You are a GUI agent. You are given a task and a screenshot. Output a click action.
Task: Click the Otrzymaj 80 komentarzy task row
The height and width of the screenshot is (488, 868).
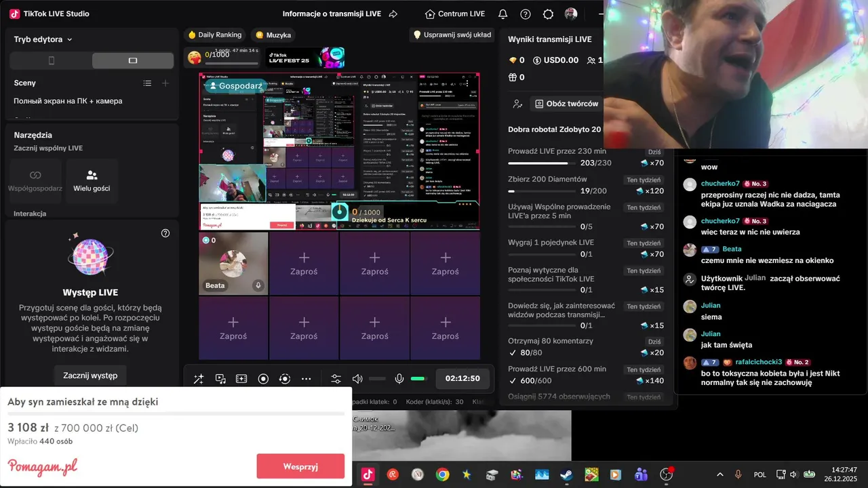point(586,347)
